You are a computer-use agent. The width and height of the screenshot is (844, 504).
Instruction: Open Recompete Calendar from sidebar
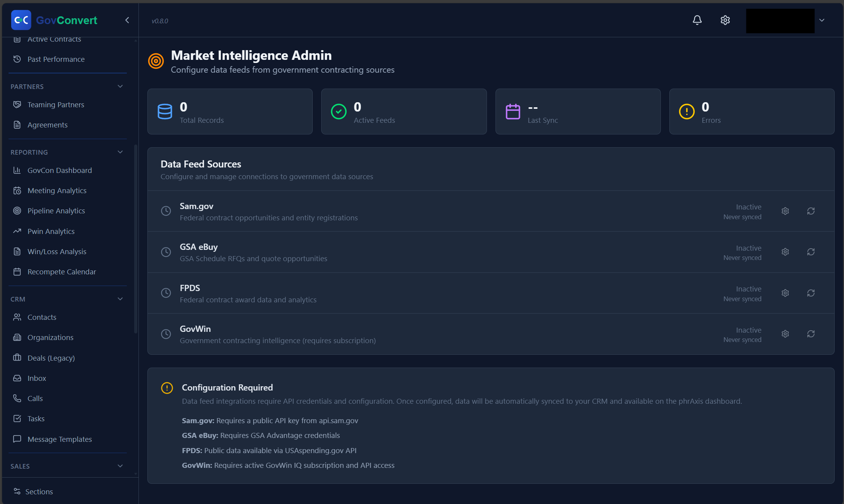coord(61,272)
